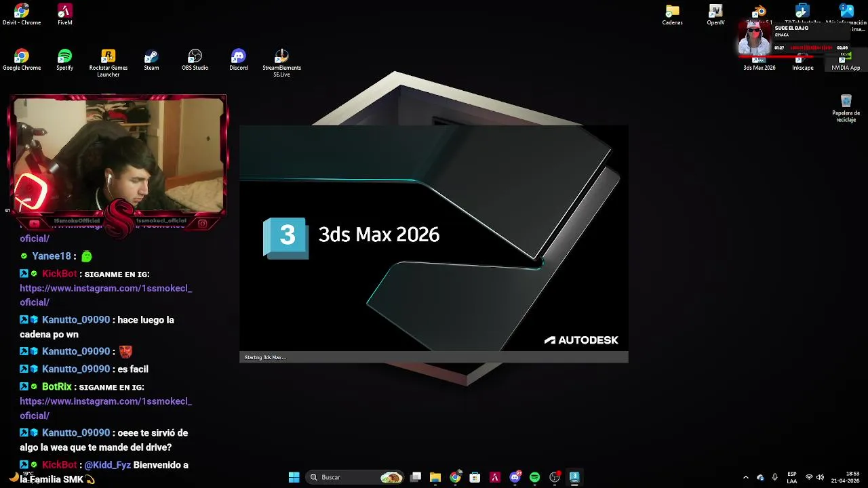The image size is (868, 488).
Task: Select the Papelera de reciclaje icon
Action: click(x=846, y=108)
